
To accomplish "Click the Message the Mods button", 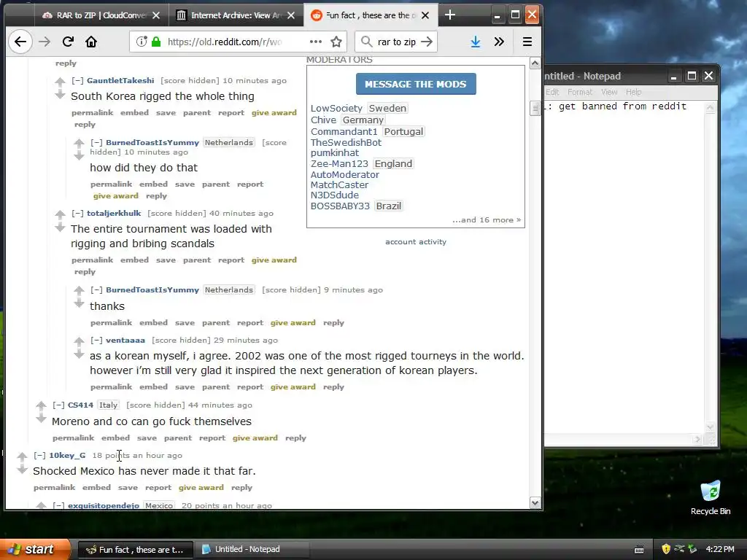I will point(416,84).
